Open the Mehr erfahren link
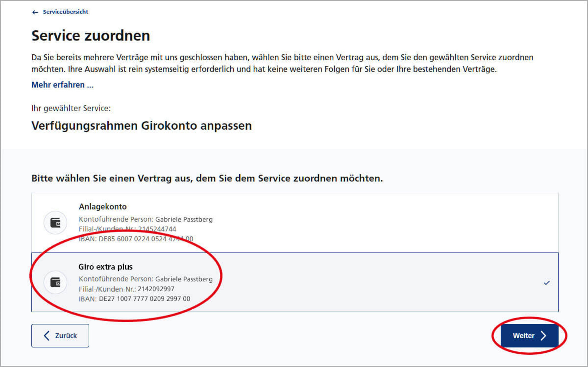Screen dimensions: 588x367 62,85
